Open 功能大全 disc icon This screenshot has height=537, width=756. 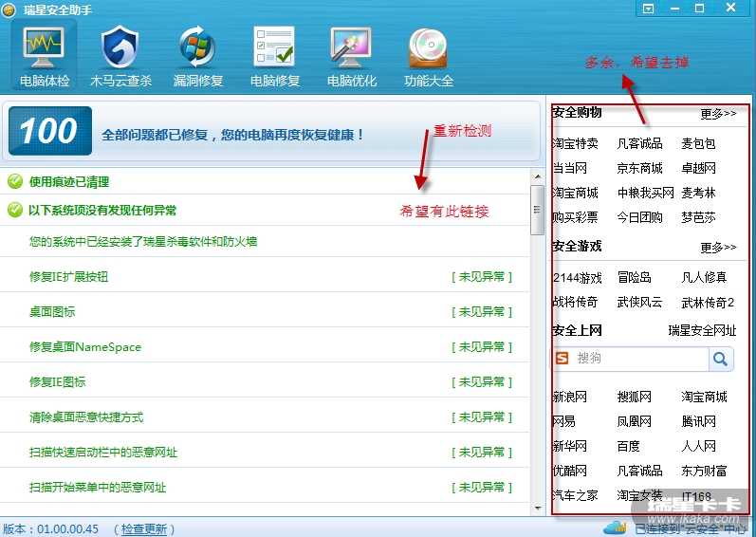[x=428, y=47]
